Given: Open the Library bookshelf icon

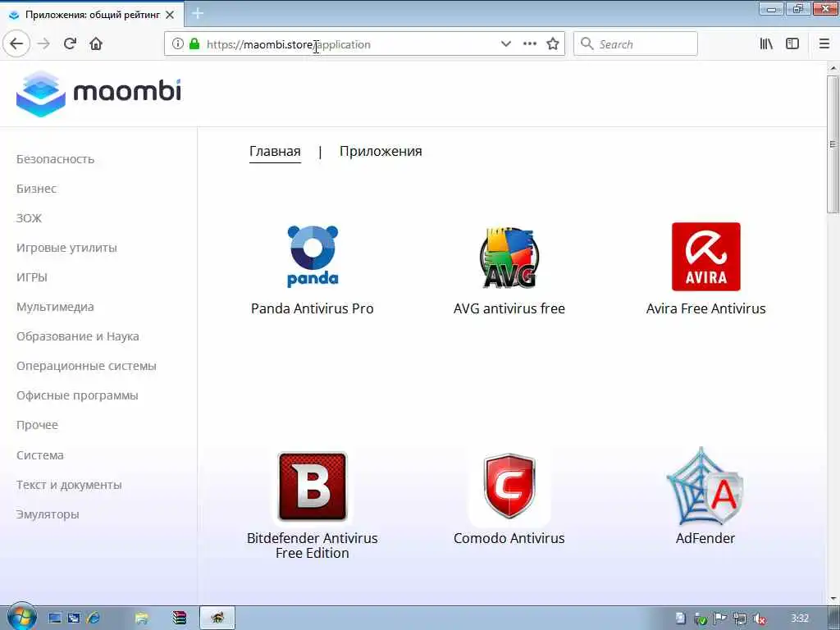Looking at the screenshot, I should (x=766, y=44).
